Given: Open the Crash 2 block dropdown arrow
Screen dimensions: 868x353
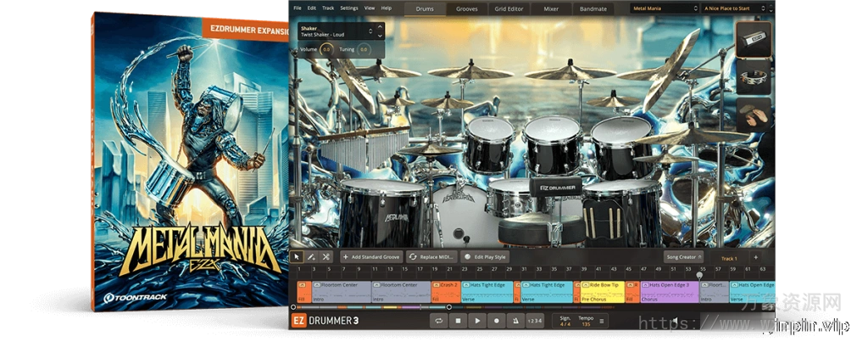Looking at the screenshot, I should click(437, 284).
